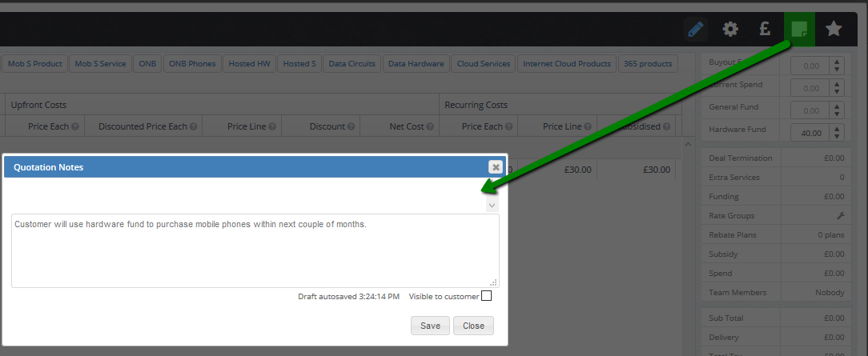Increase the Buyout value
868x356 pixels.
837,62
